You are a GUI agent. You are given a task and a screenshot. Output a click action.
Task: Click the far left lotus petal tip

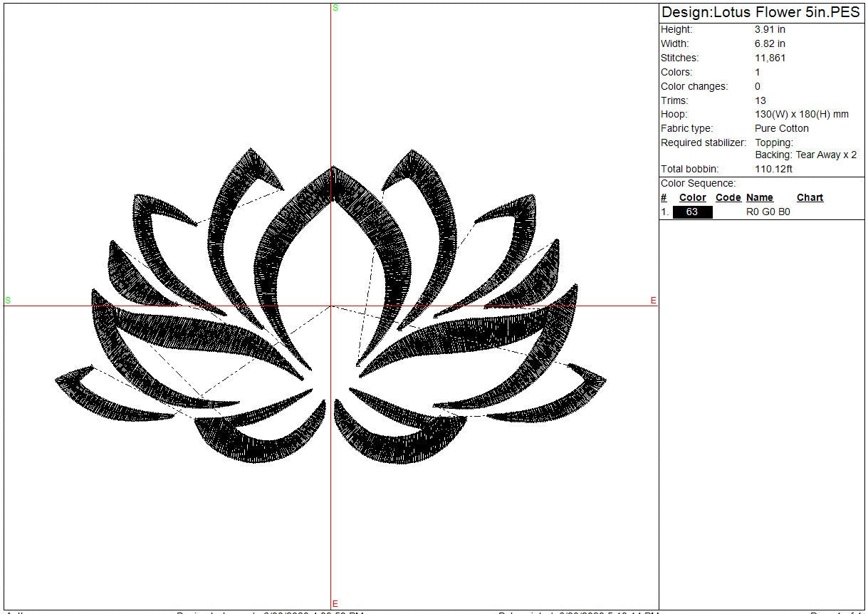58,380
